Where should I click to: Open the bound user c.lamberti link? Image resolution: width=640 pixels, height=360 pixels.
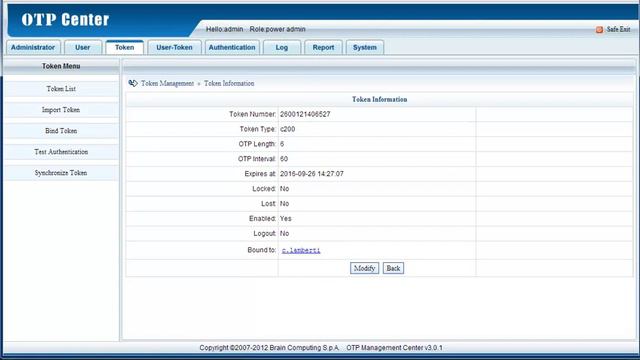tap(301, 250)
